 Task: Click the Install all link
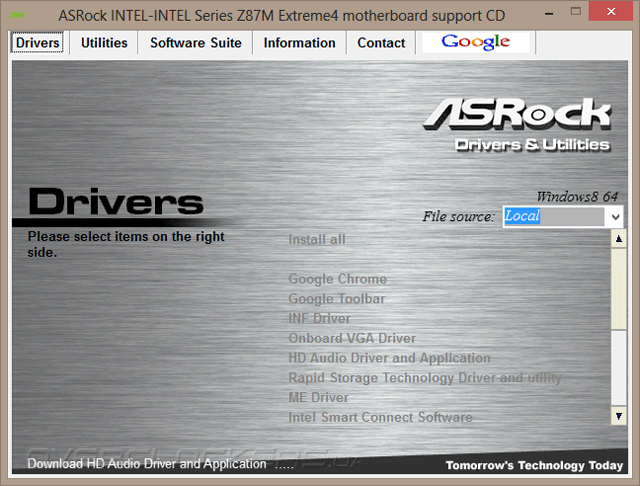click(317, 240)
